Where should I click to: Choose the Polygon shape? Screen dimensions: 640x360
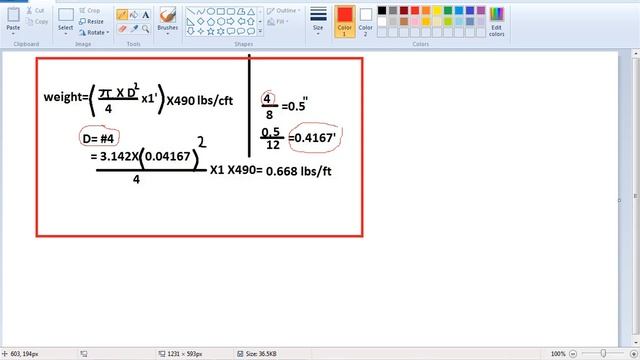click(241, 11)
